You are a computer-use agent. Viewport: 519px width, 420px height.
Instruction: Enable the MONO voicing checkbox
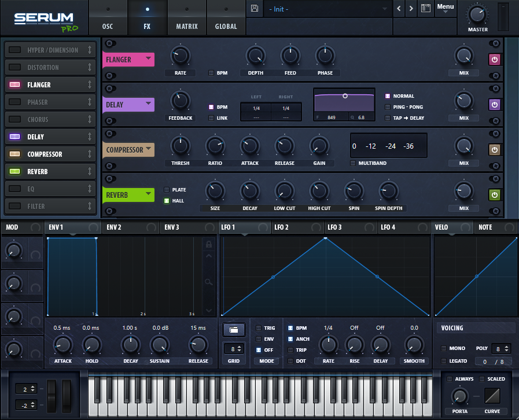(x=444, y=348)
